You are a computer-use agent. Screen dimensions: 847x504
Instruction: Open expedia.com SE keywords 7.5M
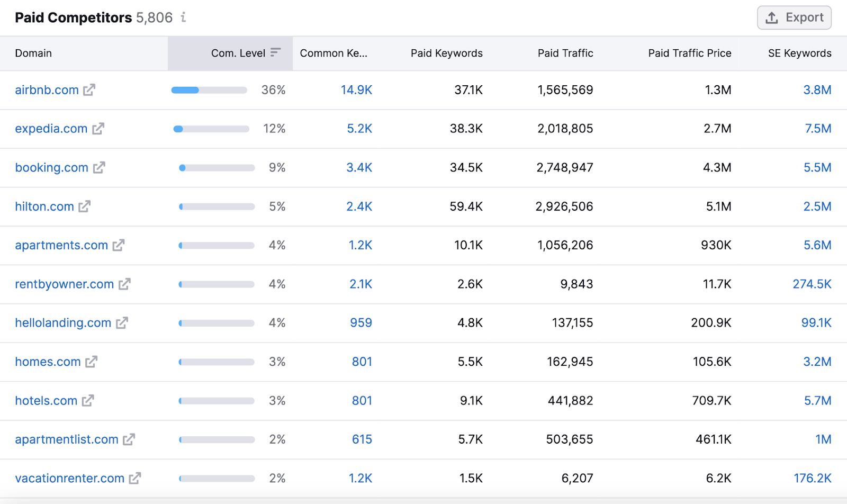[818, 129]
